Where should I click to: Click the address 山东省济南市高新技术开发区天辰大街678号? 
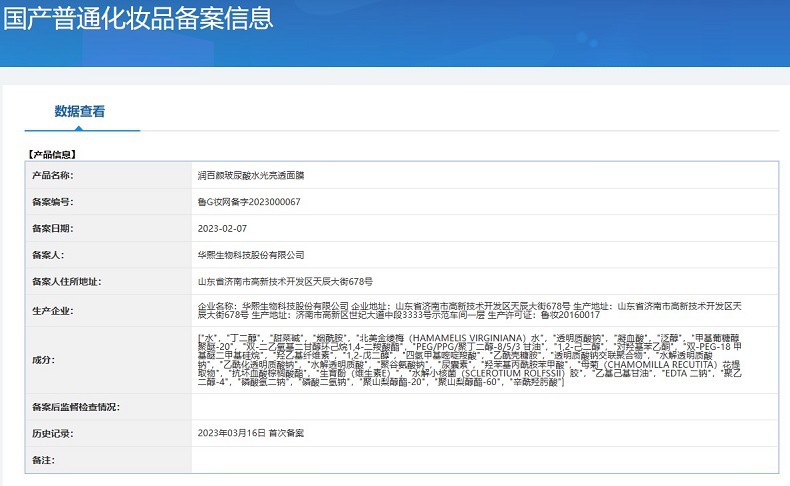[x=286, y=283]
